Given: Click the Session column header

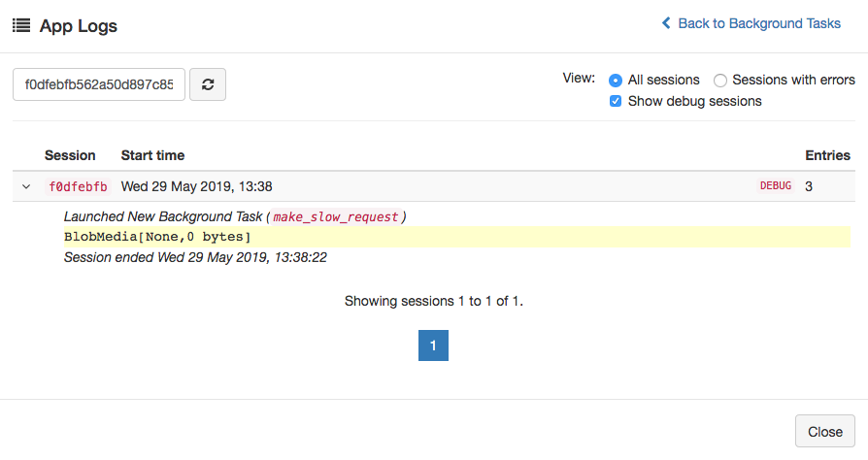Looking at the screenshot, I should 70,155.
